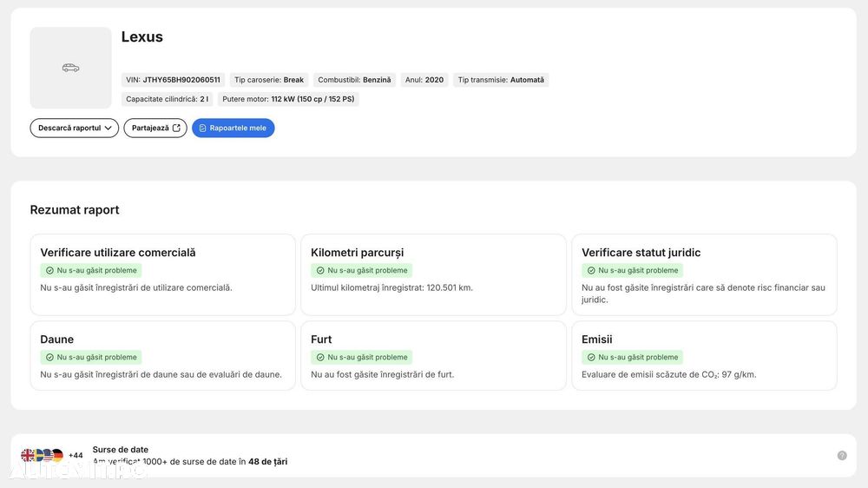Open the Verificare statut juridic card title
Viewport: 868px width, 488px height.
pos(641,253)
